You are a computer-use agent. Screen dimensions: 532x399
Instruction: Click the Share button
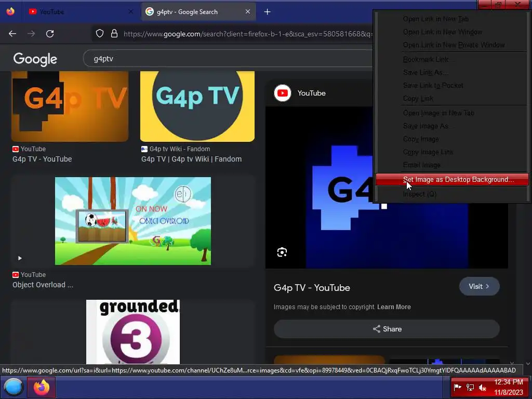point(387,329)
